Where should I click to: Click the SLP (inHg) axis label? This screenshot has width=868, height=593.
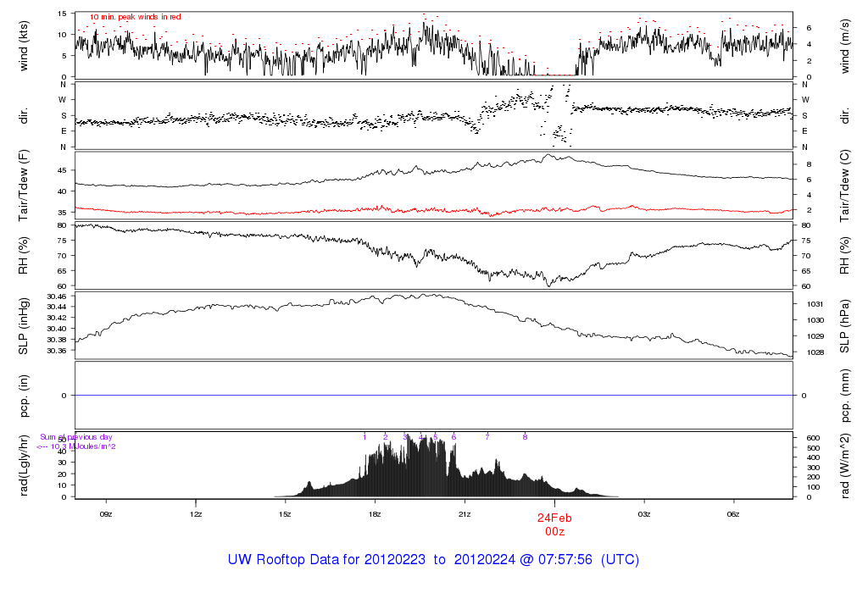25,326
